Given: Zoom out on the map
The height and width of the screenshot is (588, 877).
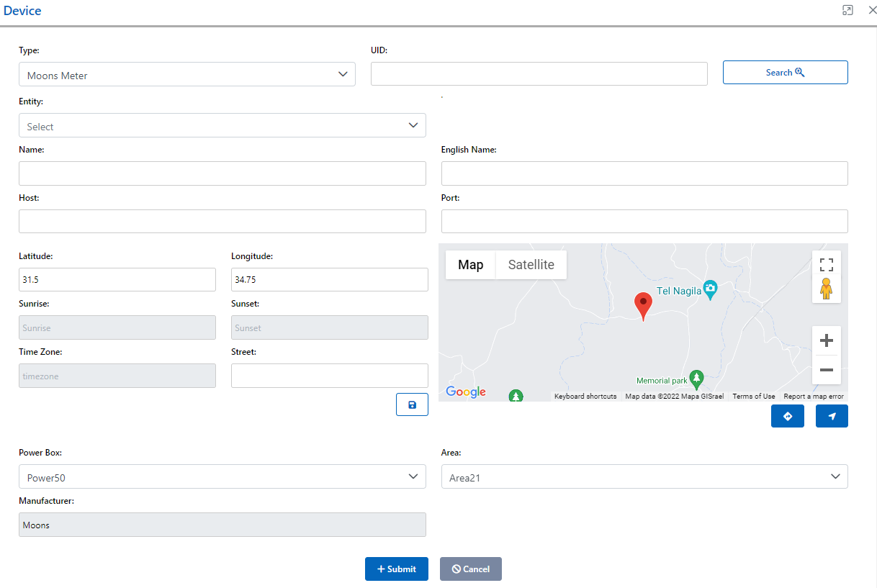Looking at the screenshot, I should pos(826,370).
